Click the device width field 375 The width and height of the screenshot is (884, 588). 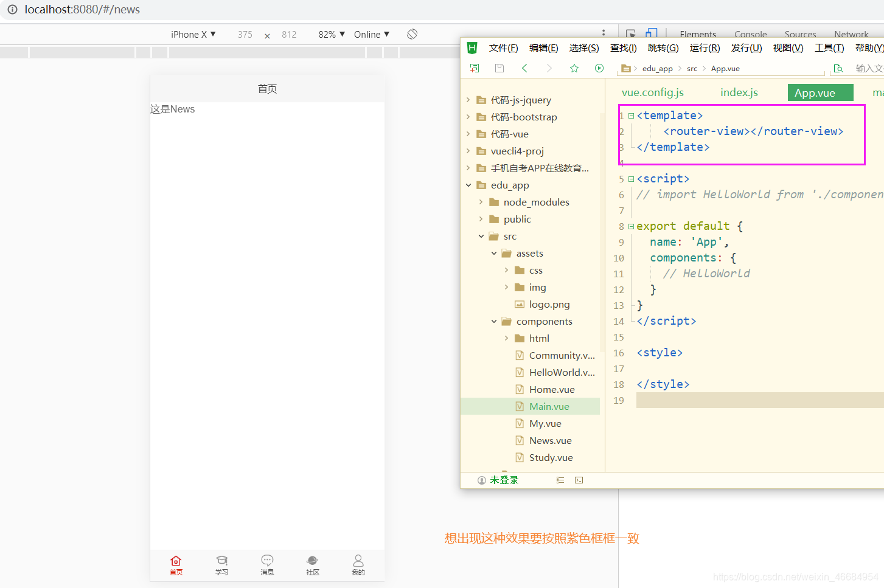(245, 35)
